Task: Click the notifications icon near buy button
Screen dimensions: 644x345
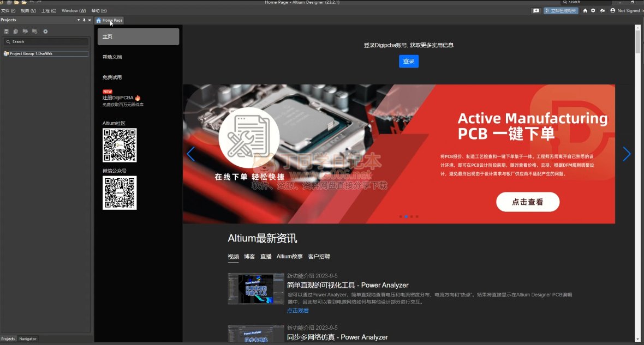Action: click(x=536, y=10)
